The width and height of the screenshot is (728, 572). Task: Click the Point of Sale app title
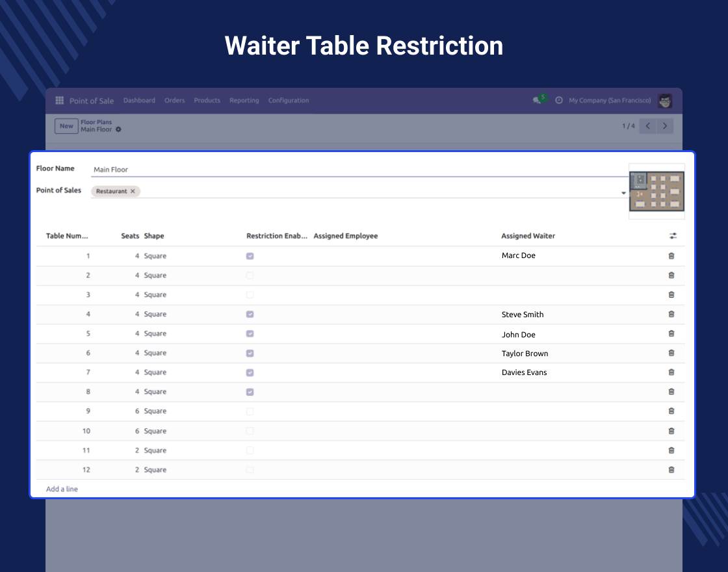pos(92,101)
